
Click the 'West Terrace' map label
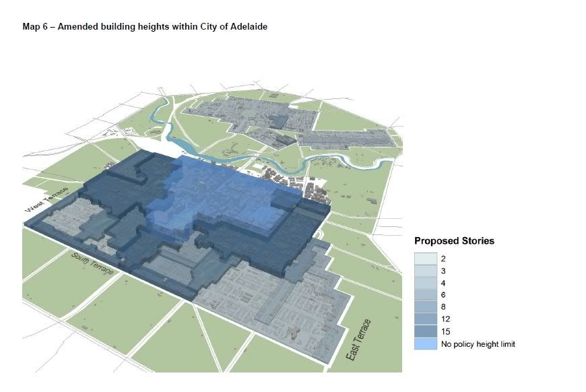tap(47, 199)
